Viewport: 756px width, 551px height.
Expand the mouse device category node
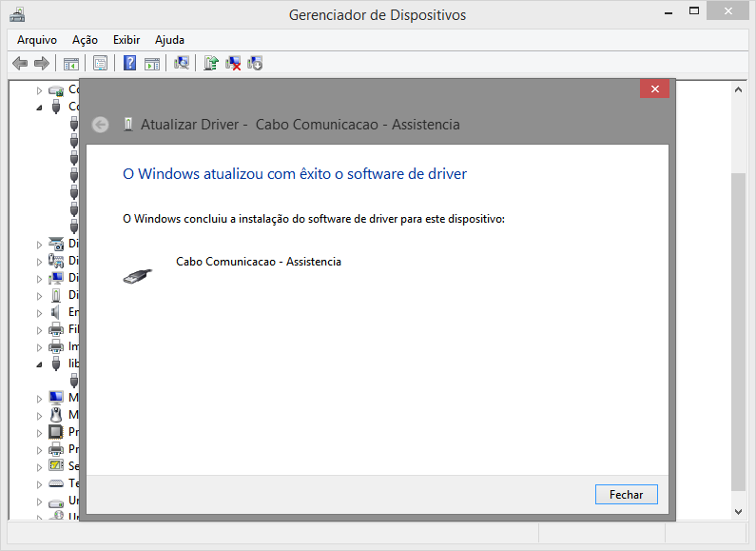tap(39, 415)
